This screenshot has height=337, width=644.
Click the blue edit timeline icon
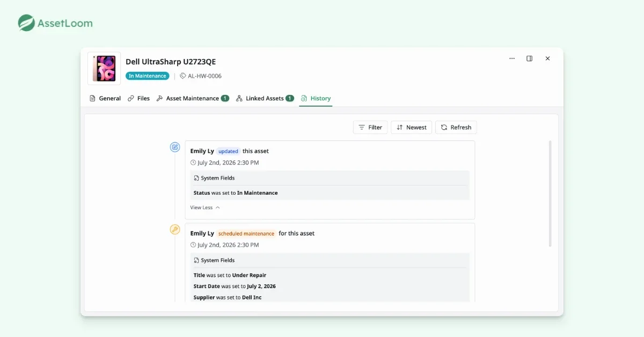175,147
